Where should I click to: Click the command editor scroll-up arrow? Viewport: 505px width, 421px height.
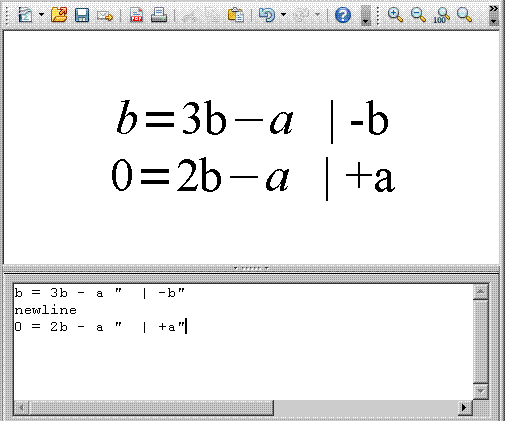point(481,292)
